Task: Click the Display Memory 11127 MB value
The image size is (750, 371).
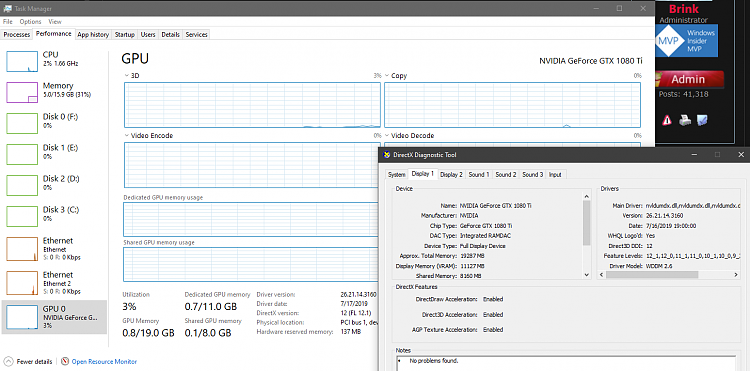Action: coord(472,266)
